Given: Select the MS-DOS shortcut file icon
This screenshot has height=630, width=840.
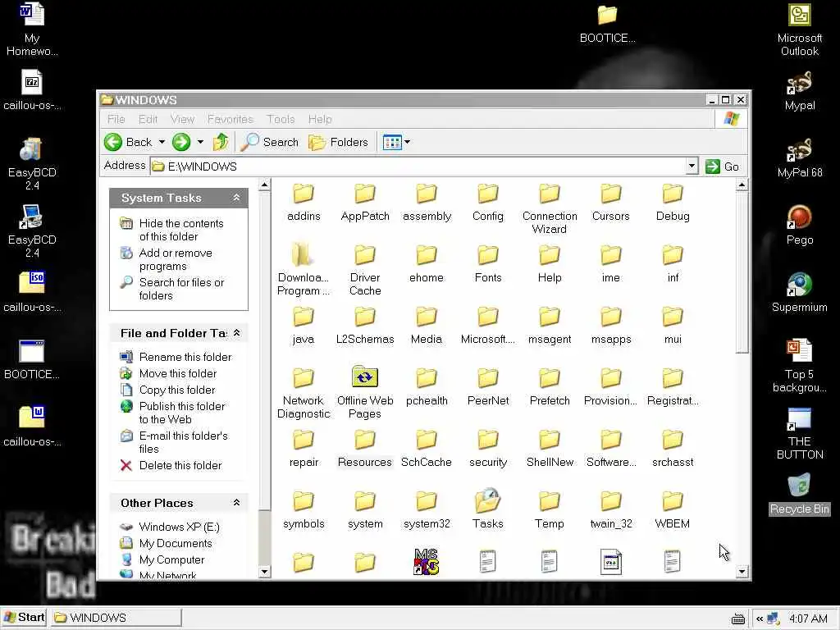Looking at the screenshot, I should (427, 562).
